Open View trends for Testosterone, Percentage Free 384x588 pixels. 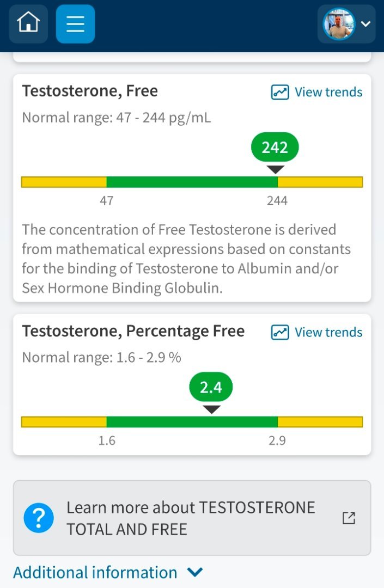(328, 332)
